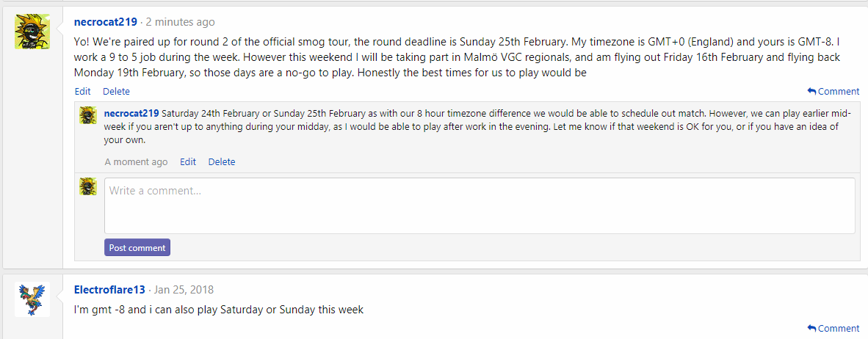The image size is (868, 339).
Task: Edit necrocat219's main profile post
Action: [x=83, y=92]
